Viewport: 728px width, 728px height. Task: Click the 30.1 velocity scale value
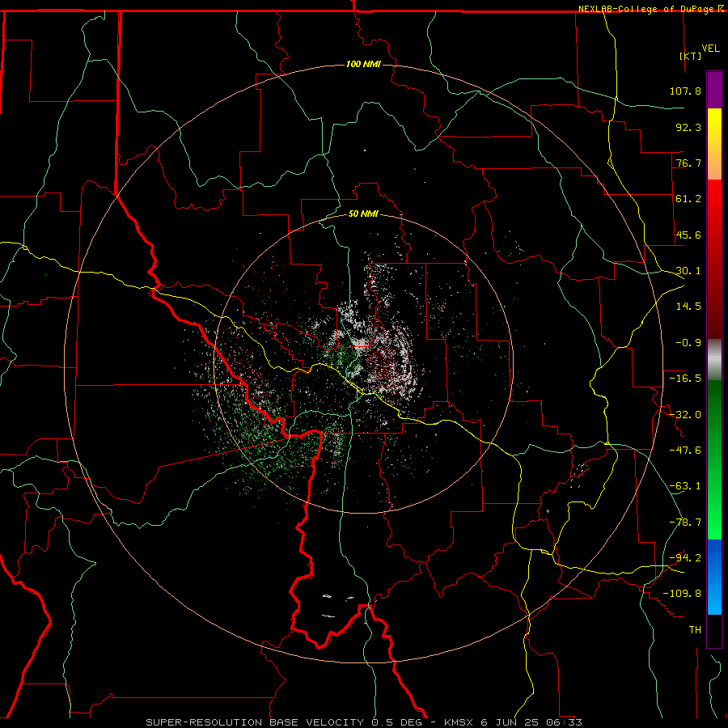[x=688, y=271]
